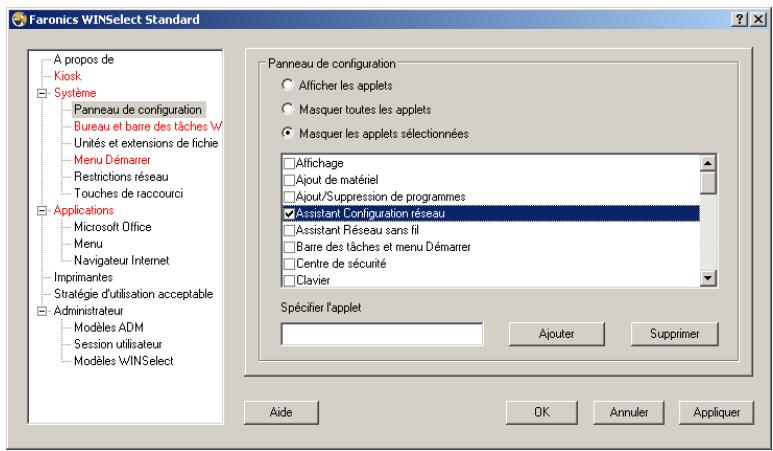Click the applet list scroll up arrow
The width and height of the screenshot is (773, 451).
coord(708,163)
